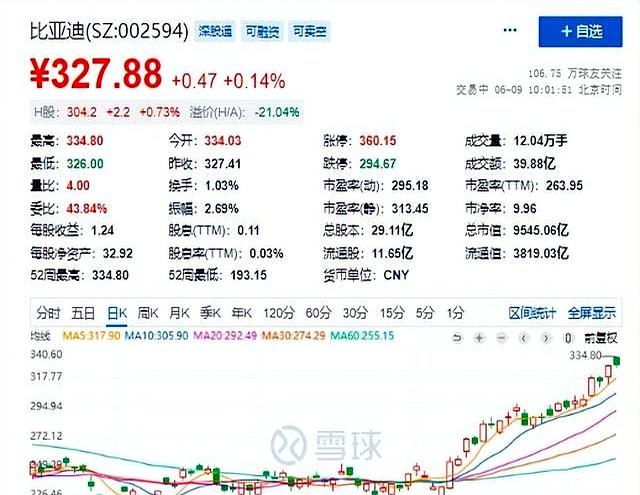Click the 总市值 value 9545.06亿

click(541, 230)
